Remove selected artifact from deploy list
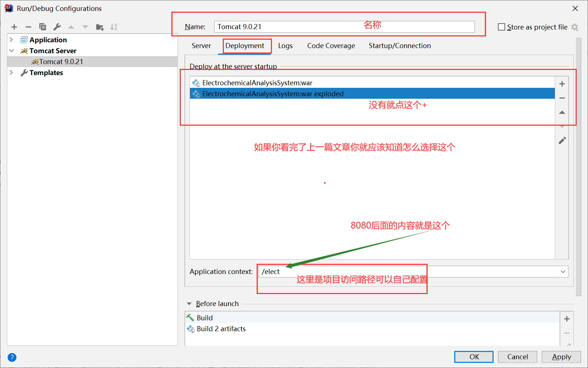 [562, 98]
